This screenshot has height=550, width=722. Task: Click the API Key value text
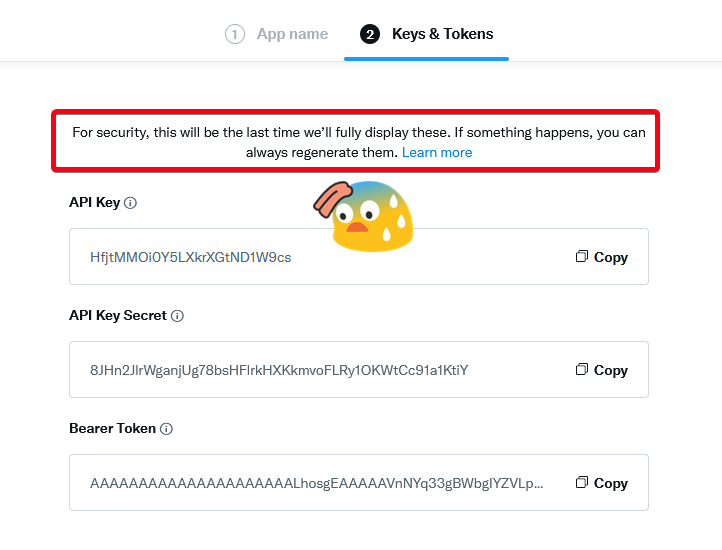pyautogui.click(x=191, y=257)
